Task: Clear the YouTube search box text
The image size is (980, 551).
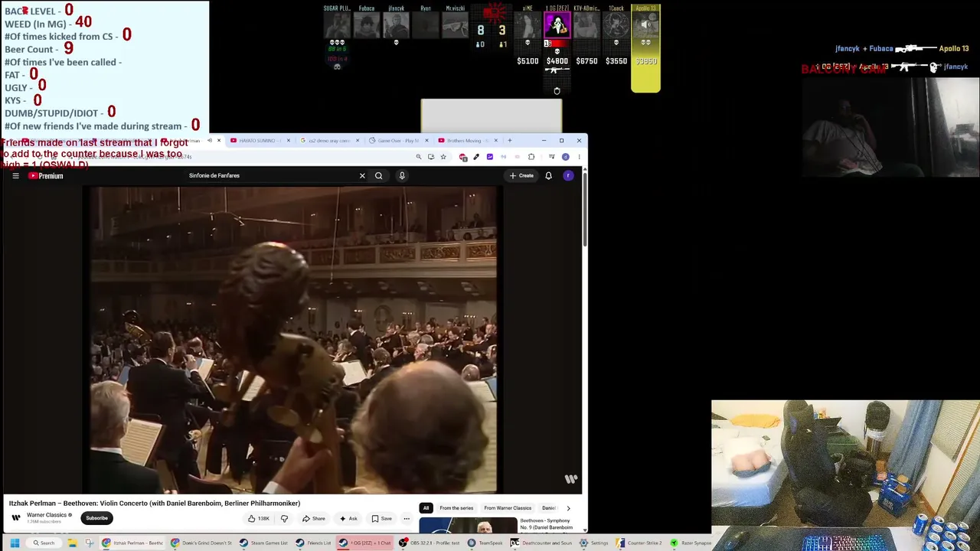Action: point(362,176)
